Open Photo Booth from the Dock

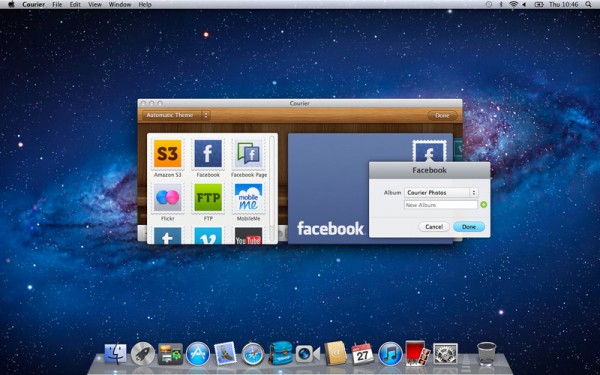[x=418, y=353]
